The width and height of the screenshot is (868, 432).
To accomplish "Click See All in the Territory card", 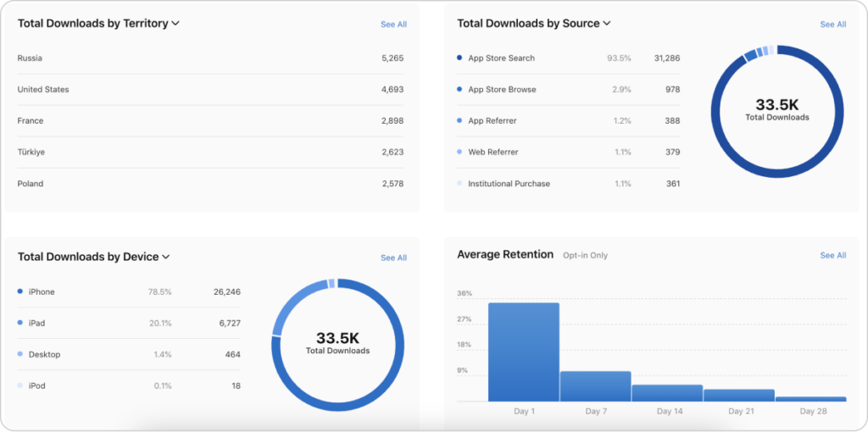I will 393,25.
